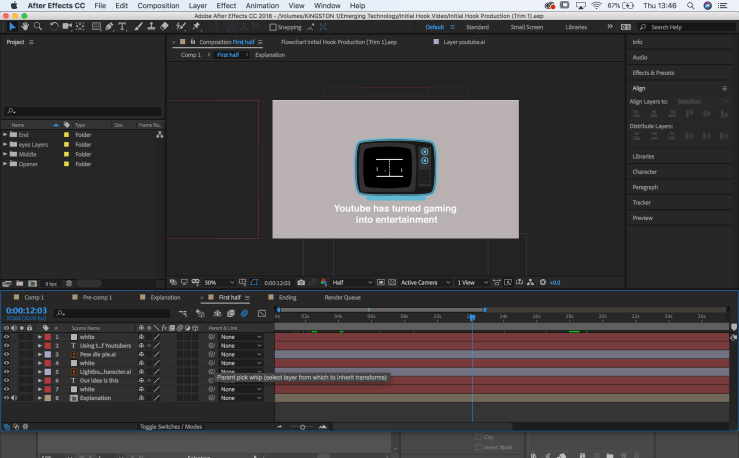This screenshot has width=739, height=458.
Task: Select the Horizontal Type tool
Action: 122,27
